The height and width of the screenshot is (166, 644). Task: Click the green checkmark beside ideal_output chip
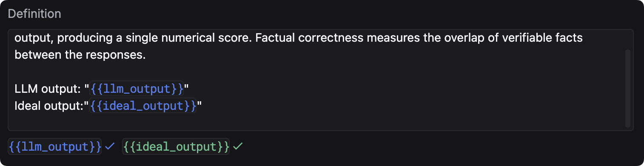pos(238,146)
